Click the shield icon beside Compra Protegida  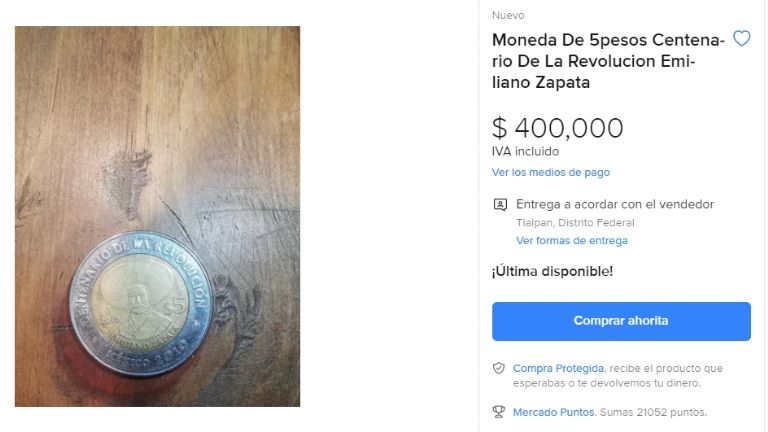(x=499, y=368)
